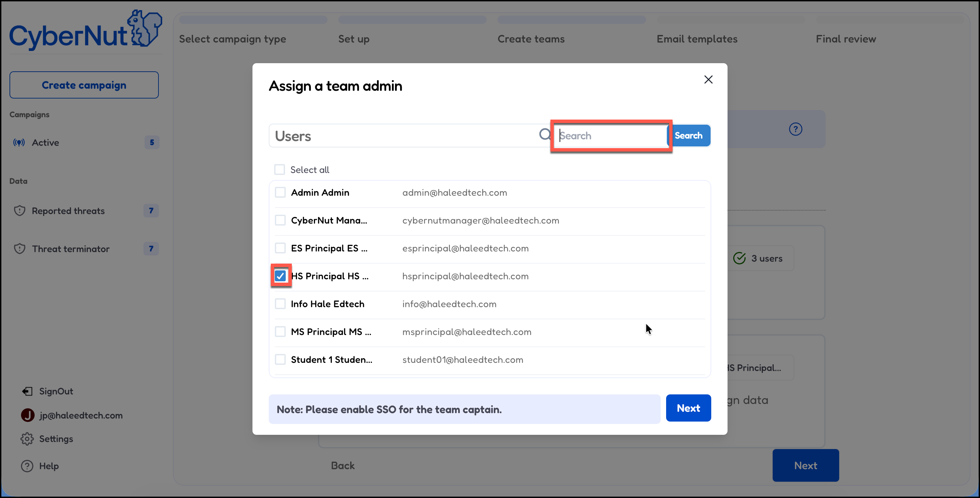Image resolution: width=980 pixels, height=498 pixels.
Task: Click the magnifying glass search icon
Action: [x=545, y=135]
